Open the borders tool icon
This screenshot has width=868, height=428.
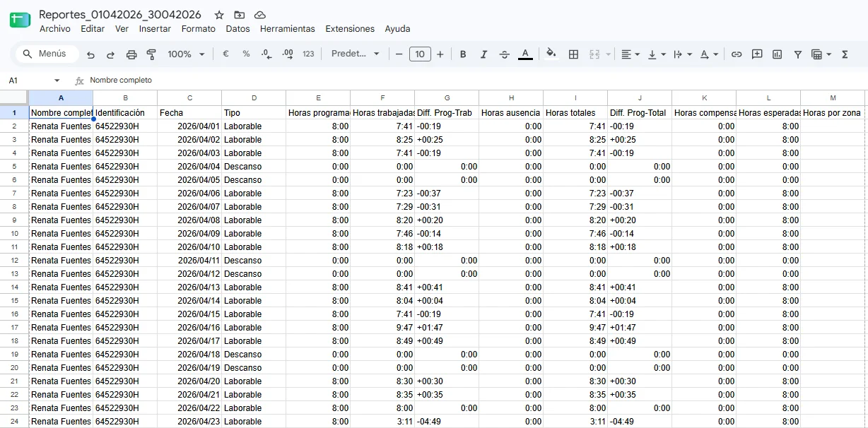[x=573, y=54]
